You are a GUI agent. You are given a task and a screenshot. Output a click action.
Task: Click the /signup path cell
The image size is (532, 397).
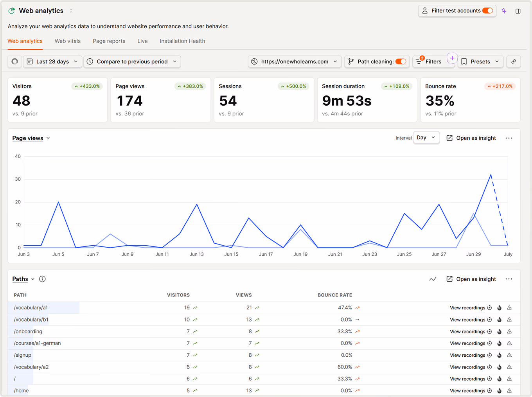pos(23,355)
